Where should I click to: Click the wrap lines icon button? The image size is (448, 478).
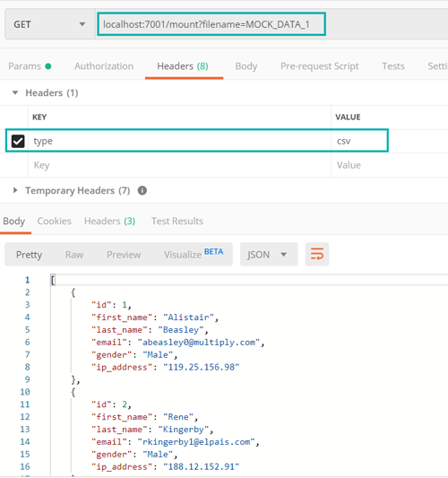point(317,254)
